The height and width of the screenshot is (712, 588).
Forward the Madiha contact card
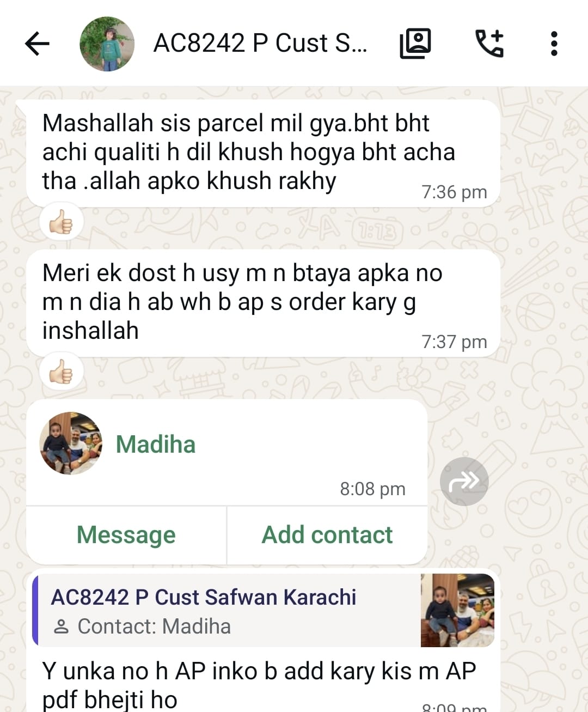point(464,482)
